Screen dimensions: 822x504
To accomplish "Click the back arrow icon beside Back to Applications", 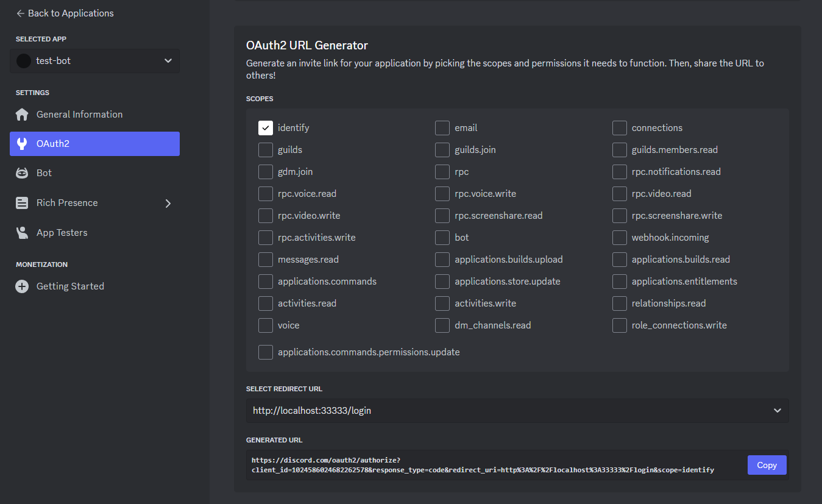I will point(21,13).
